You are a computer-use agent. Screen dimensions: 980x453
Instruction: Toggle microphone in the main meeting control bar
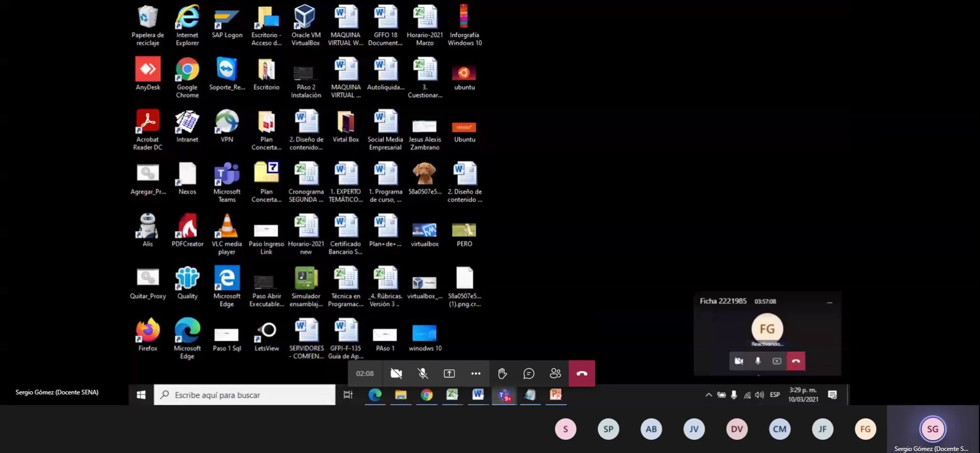423,374
